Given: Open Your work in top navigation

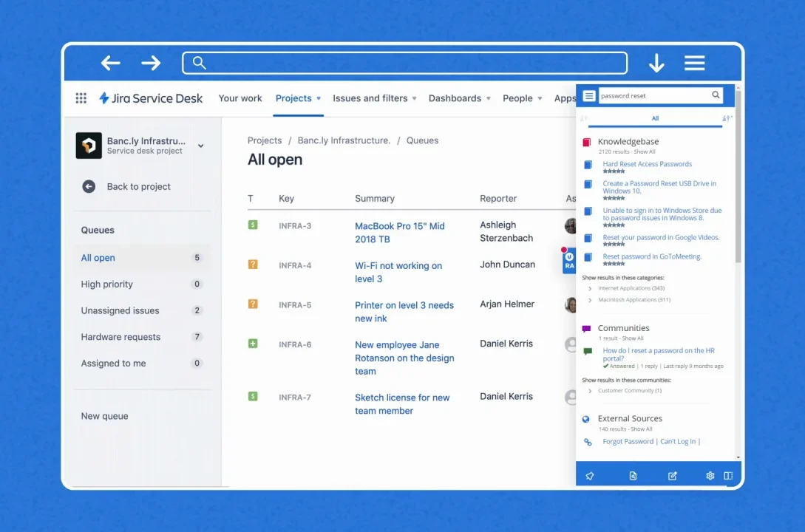Looking at the screenshot, I should coord(240,98).
